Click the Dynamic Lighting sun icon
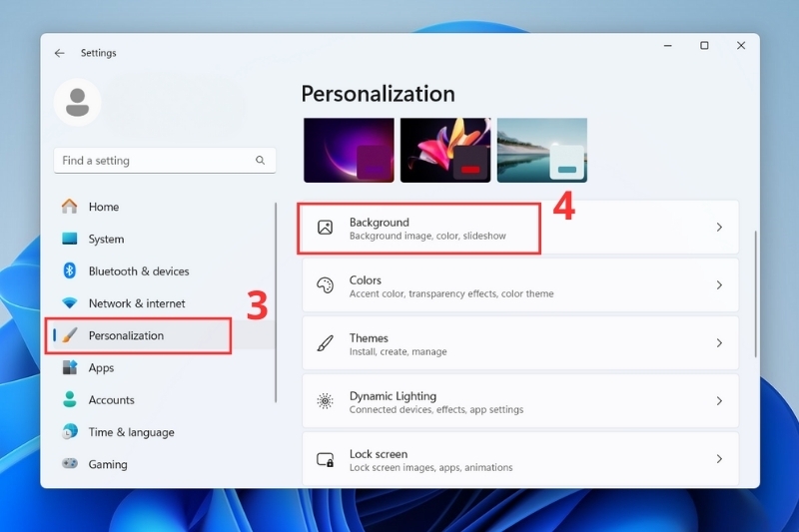The width and height of the screenshot is (799, 532). click(326, 401)
